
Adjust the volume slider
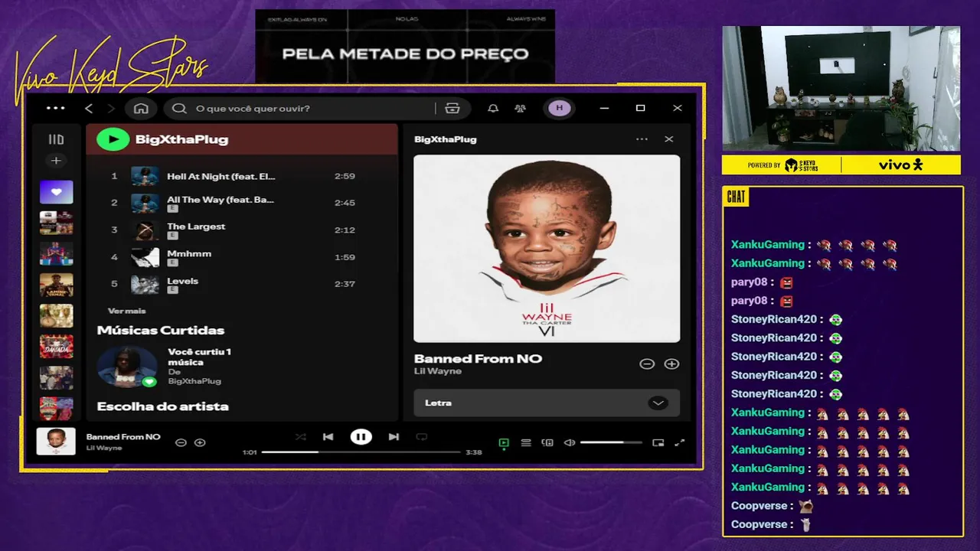pyautogui.click(x=611, y=442)
